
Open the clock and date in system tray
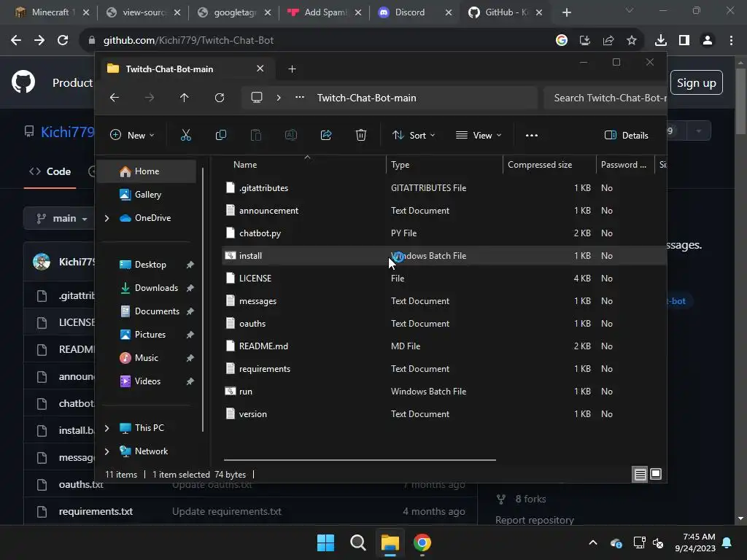pyautogui.click(x=695, y=542)
